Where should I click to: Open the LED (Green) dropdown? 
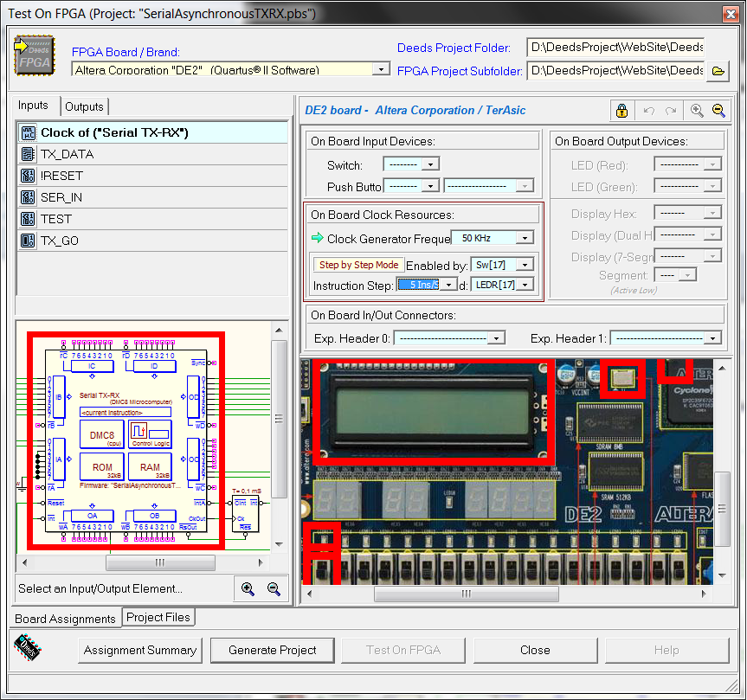pyautogui.click(x=712, y=186)
